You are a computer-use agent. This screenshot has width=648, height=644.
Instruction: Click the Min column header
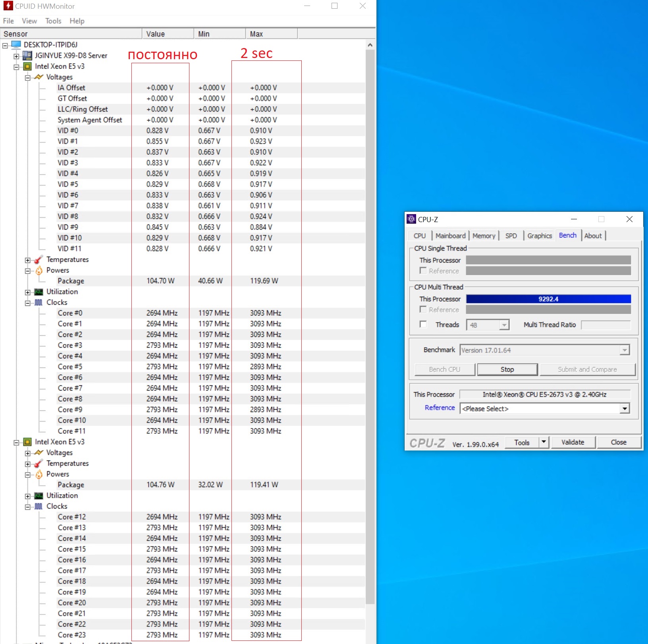point(220,34)
